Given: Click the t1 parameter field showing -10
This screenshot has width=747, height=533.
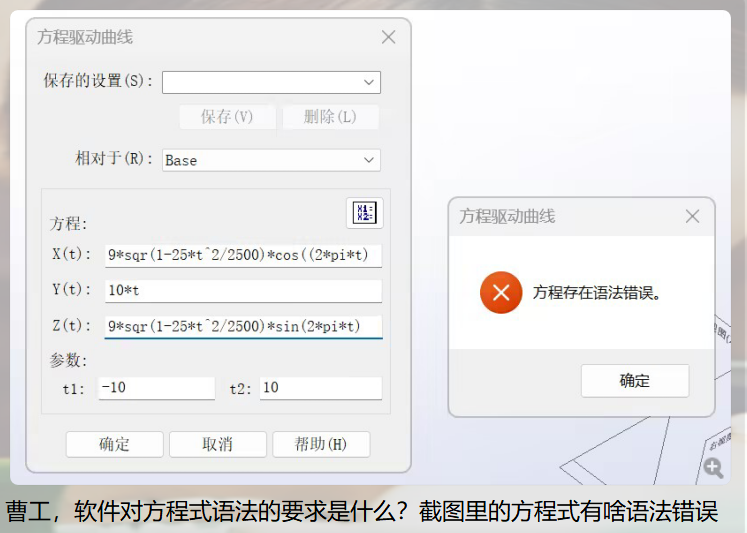Looking at the screenshot, I should (x=156, y=388).
